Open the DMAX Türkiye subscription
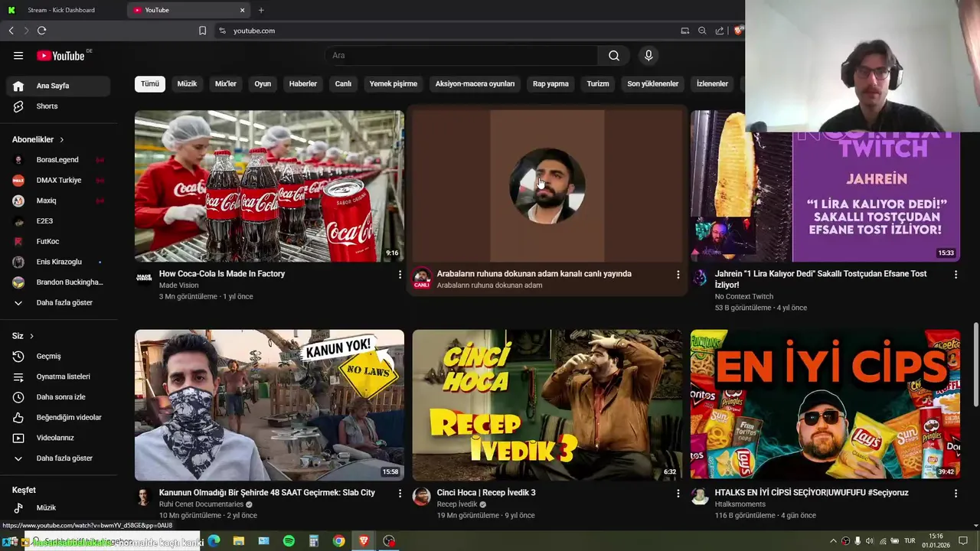Image resolution: width=980 pixels, height=551 pixels. 58,180
